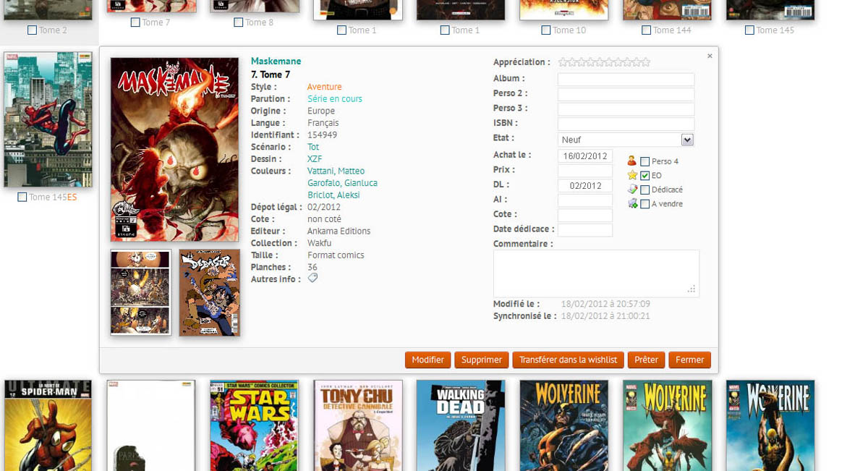Uncheck the EO checkbox
Screen dimensions: 868x471
645,176
